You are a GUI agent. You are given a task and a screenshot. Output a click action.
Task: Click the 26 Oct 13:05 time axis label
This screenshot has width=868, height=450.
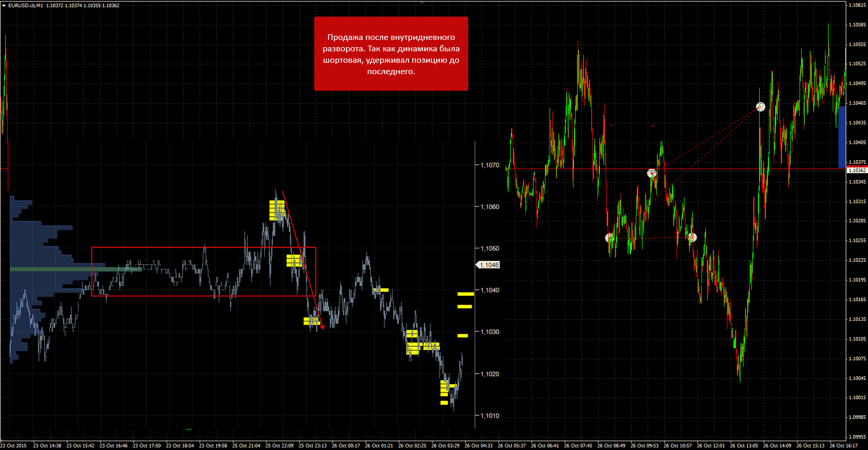[744, 445]
